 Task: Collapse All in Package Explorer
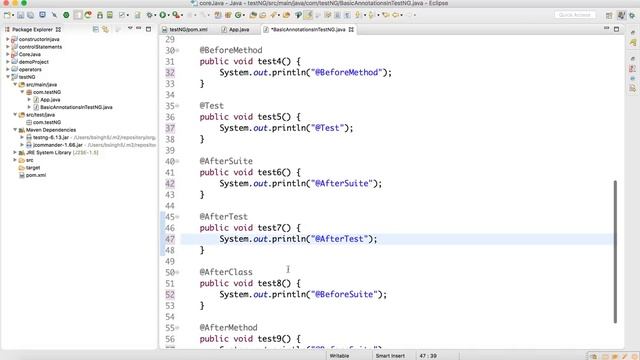click(x=96, y=29)
